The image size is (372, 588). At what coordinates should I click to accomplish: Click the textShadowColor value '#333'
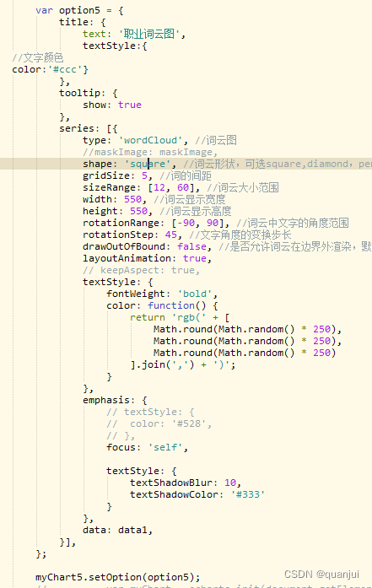(247, 494)
